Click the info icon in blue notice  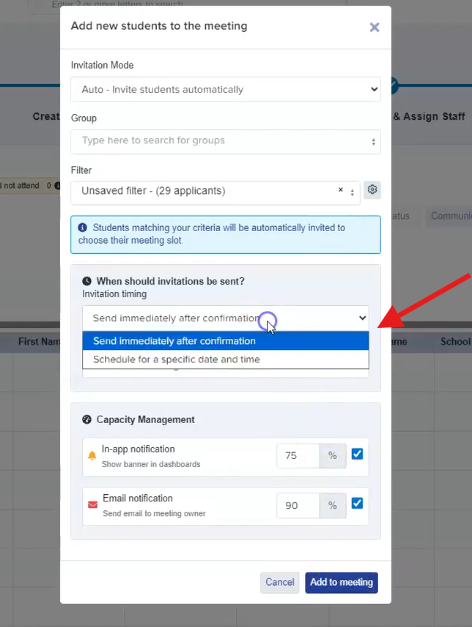click(83, 228)
